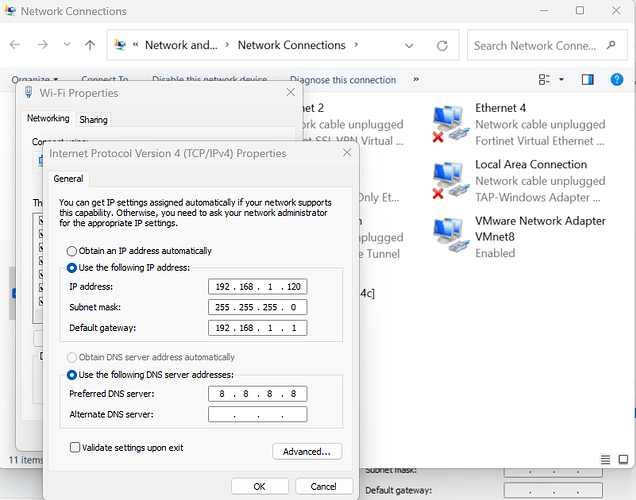Click the TAP-Windows Adapter description text
Screen dimensions: 636x500
point(537,197)
